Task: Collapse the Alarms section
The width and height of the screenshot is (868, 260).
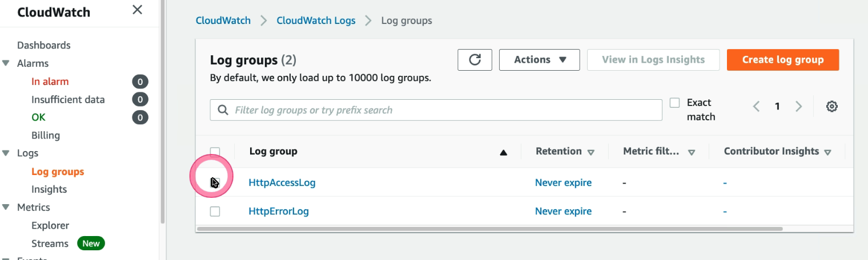Action: [x=6, y=63]
